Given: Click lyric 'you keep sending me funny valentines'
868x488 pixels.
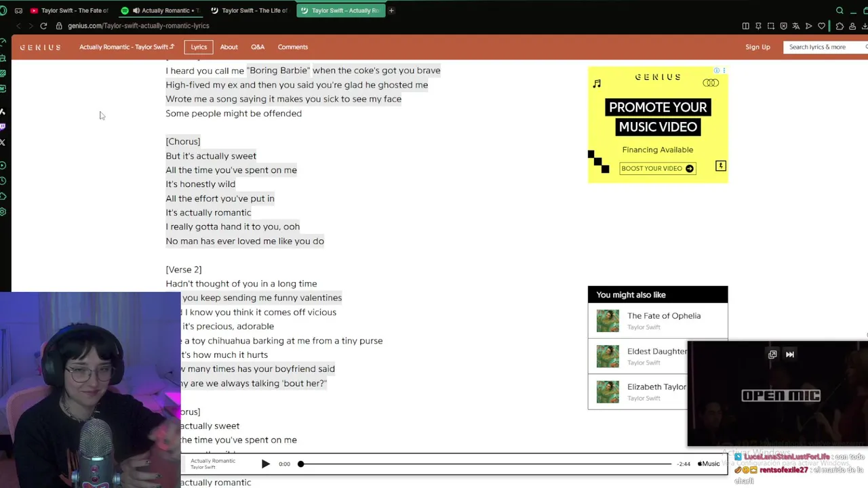Looking at the screenshot, I should (262, 298).
